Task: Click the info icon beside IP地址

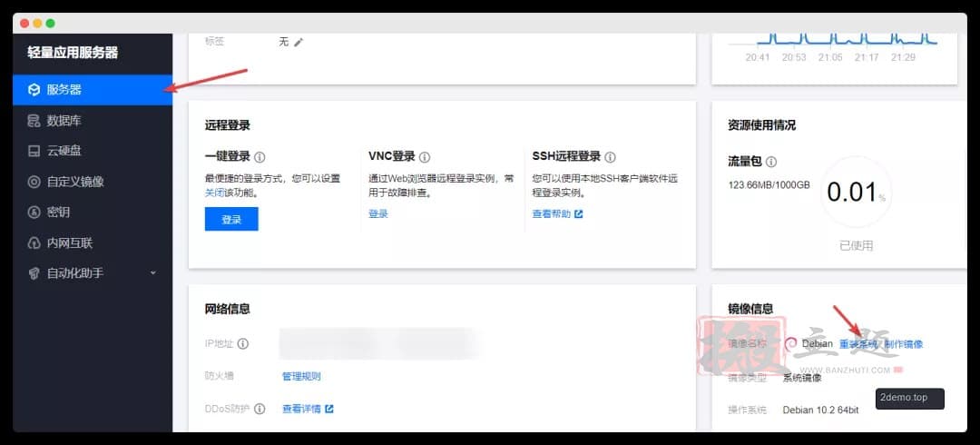Action: (x=243, y=343)
